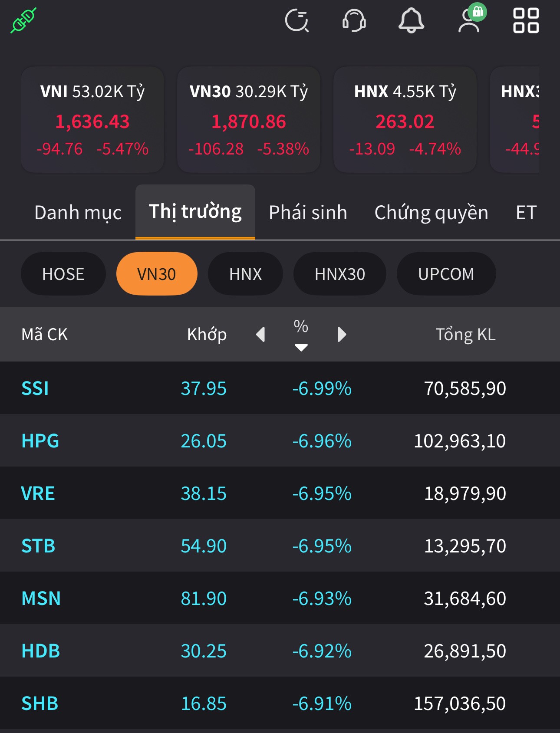Open the HPG stock ticker
This screenshot has height=733, width=560.
[40, 441]
